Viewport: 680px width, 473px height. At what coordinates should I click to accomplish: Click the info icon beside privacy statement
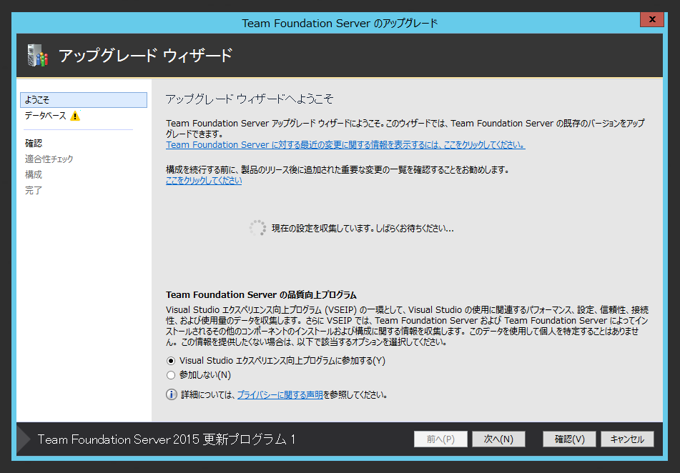pyautogui.click(x=171, y=395)
